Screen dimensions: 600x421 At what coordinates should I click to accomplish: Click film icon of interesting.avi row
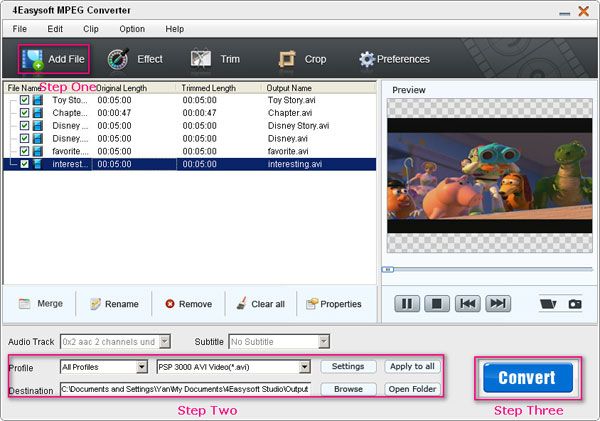click(x=38, y=164)
